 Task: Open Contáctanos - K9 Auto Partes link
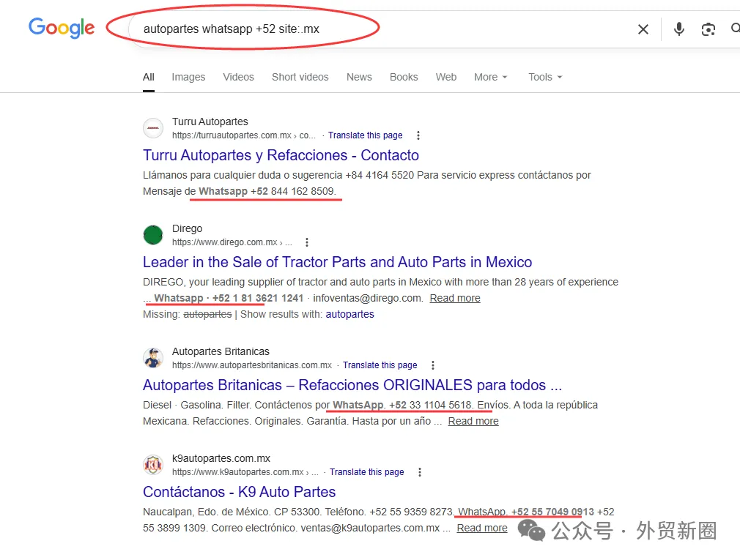point(240,492)
